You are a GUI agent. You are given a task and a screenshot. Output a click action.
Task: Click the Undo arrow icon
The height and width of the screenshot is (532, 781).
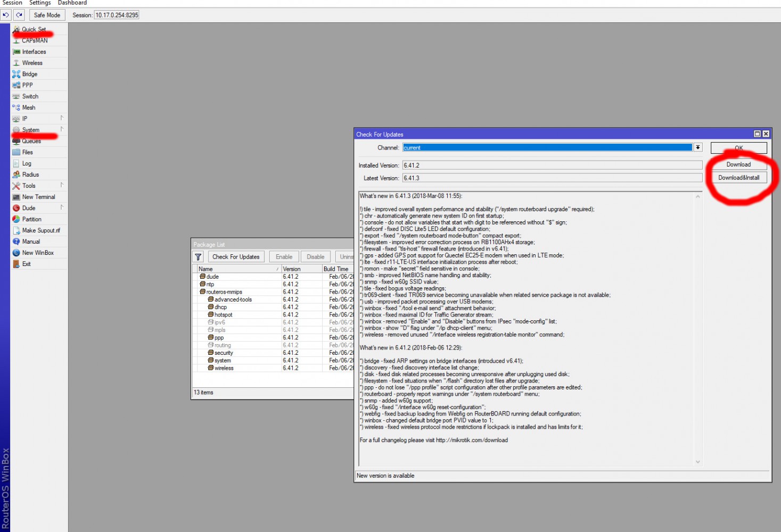6,15
